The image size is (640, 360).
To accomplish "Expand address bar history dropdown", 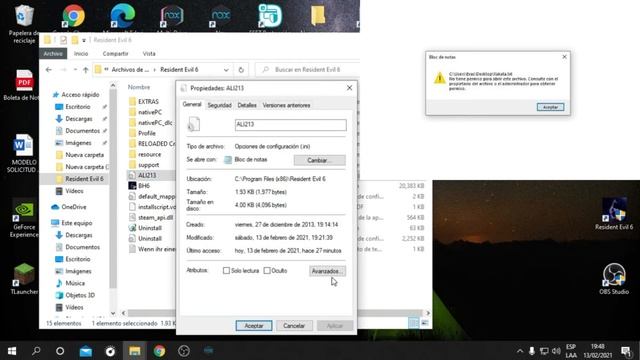I will point(226,70).
